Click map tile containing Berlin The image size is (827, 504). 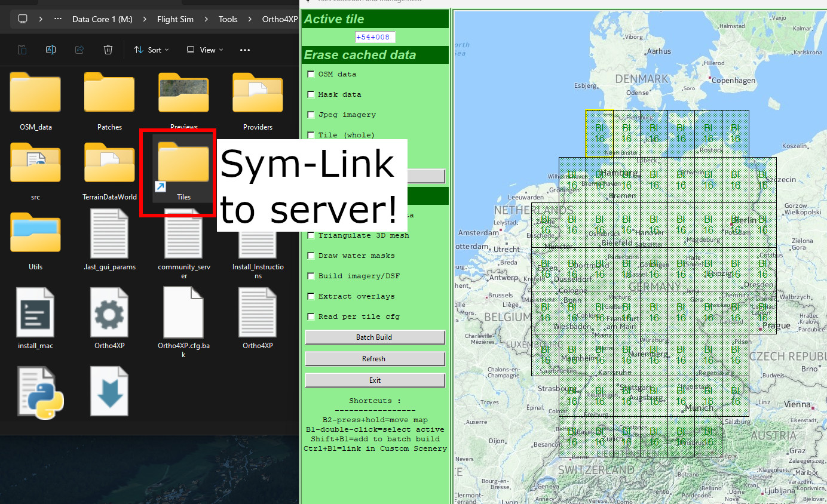coord(735,225)
